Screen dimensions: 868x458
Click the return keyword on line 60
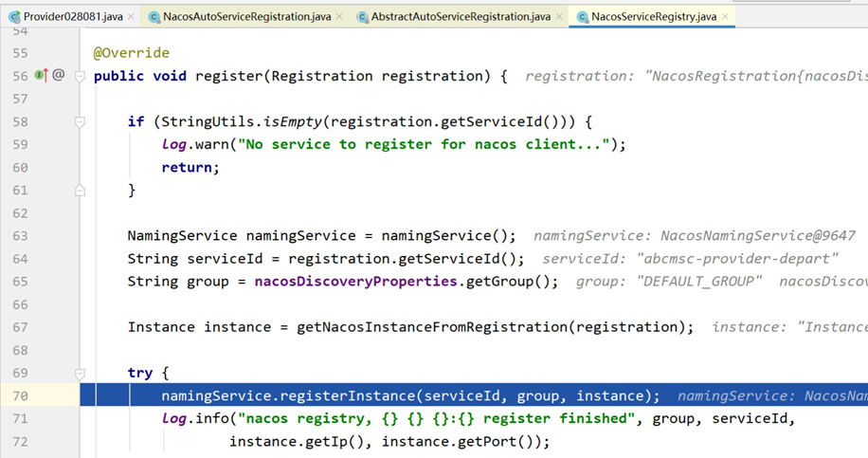187,167
